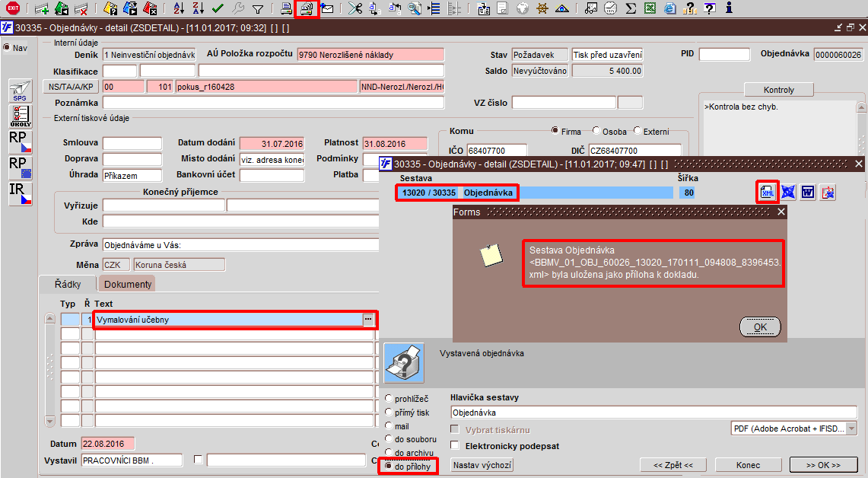Switch to the Řádky tab
Viewport: 868px width, 478px height.
[68, 284]
